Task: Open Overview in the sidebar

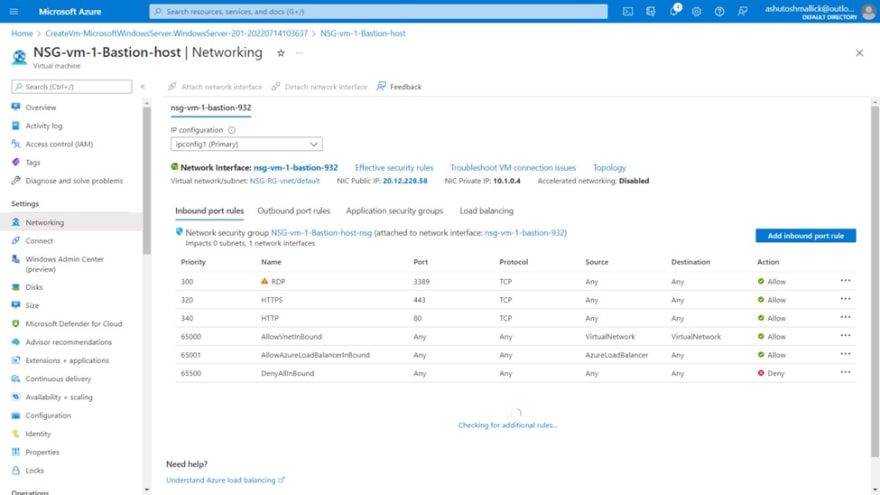Action: point(40,107)
